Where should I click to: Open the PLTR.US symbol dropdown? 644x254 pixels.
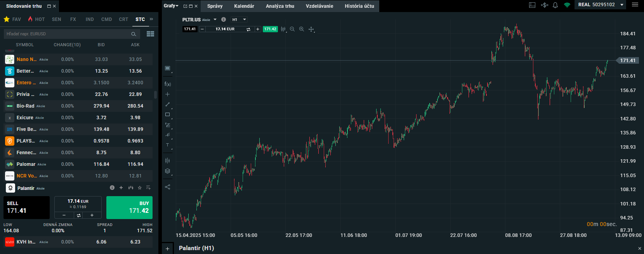(215, 19)
